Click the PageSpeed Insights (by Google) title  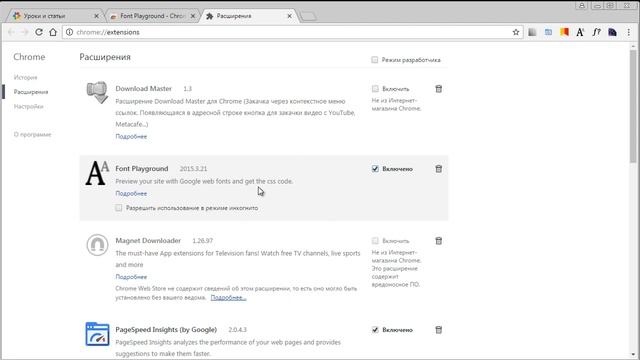click(x=166, y=329)
